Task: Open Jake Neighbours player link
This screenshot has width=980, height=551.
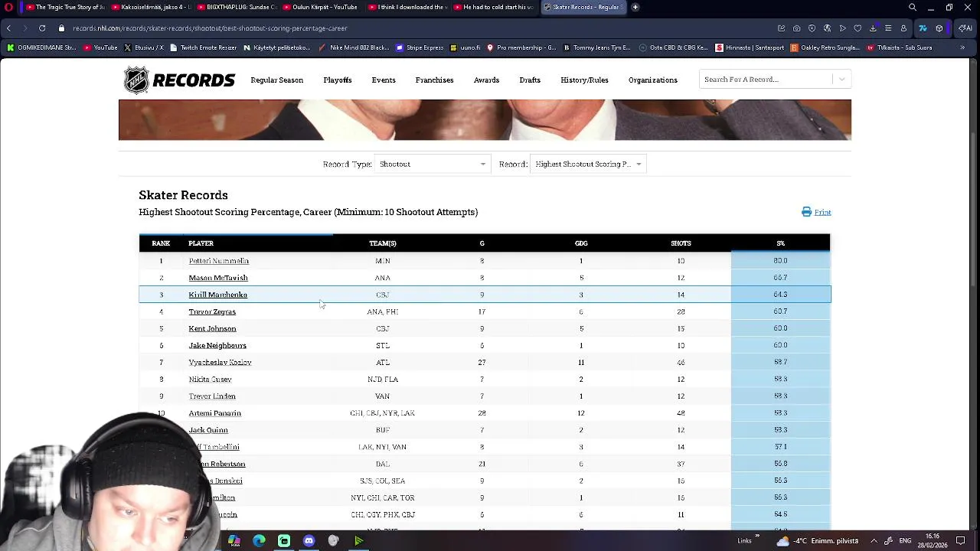Action: coord(217,345)
